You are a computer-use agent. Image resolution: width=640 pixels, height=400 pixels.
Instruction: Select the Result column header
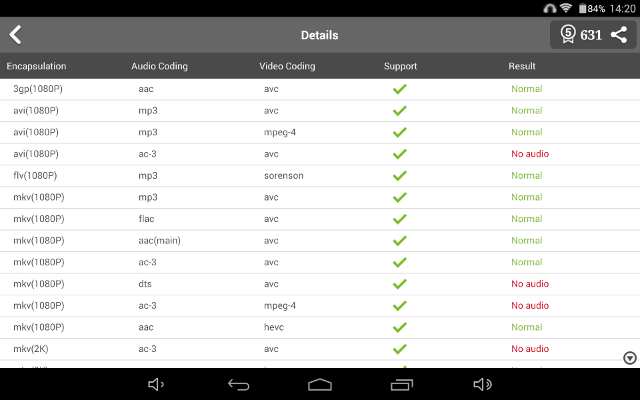pyautogui.click(x=522, y=66)
